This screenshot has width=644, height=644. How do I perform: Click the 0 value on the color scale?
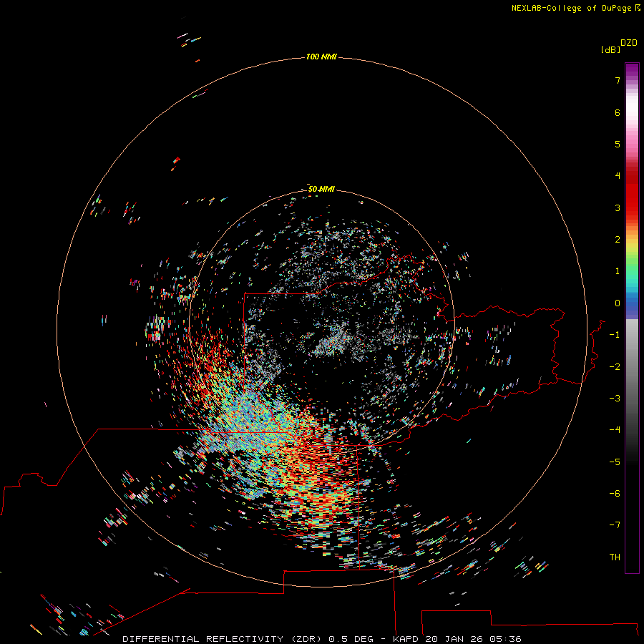618,303
